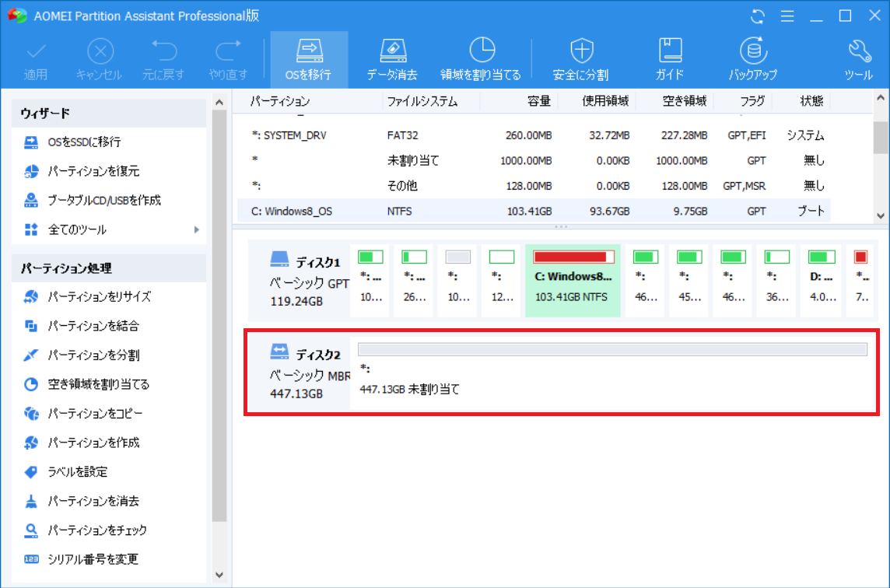
Task: Click the partition table scroll-down arrow
Action: point(881,215)
